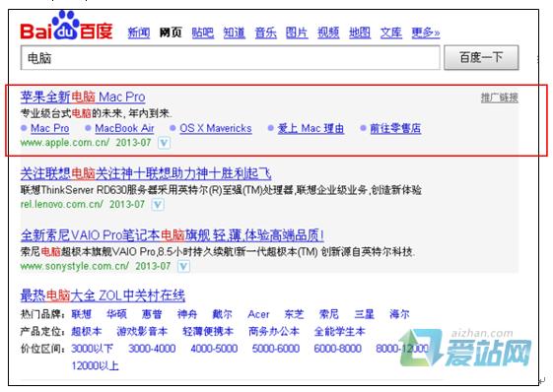Open the V verification icon beside www.sonystyle.com.cn
The image size is (553, 392).
(x=183, y=267)
